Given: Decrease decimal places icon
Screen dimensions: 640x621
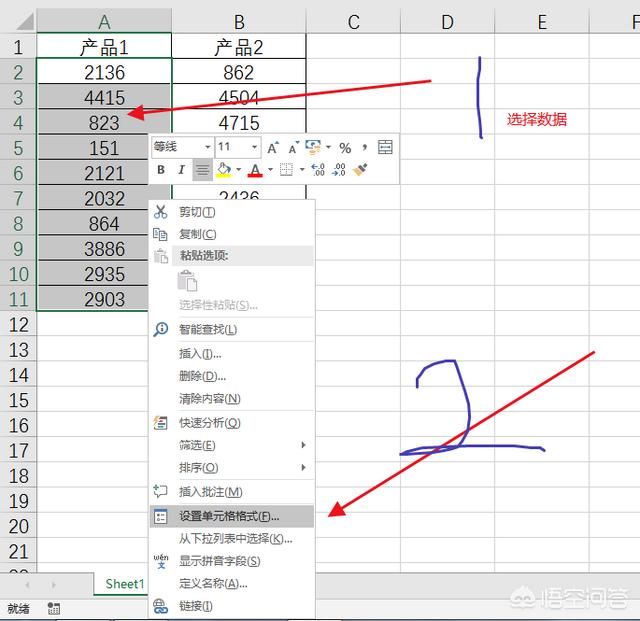Looking at the screenshot, I should 339,169.
